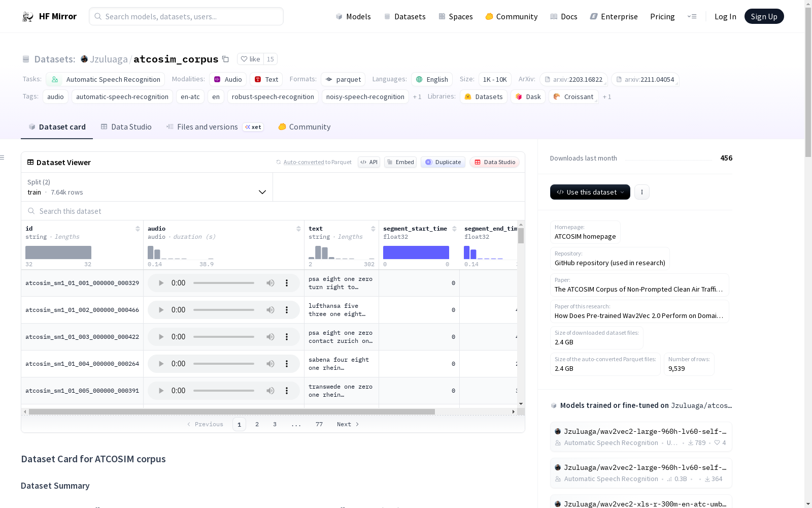Screen dimensions: 812x508
Task: Go to page 77 of the viewer
Action: 319,424
